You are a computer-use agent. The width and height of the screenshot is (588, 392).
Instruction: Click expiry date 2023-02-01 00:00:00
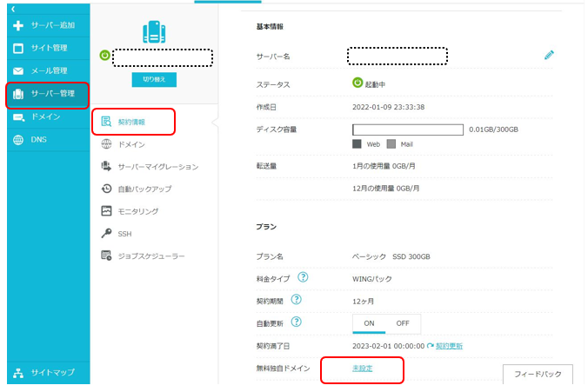point(389,346)
